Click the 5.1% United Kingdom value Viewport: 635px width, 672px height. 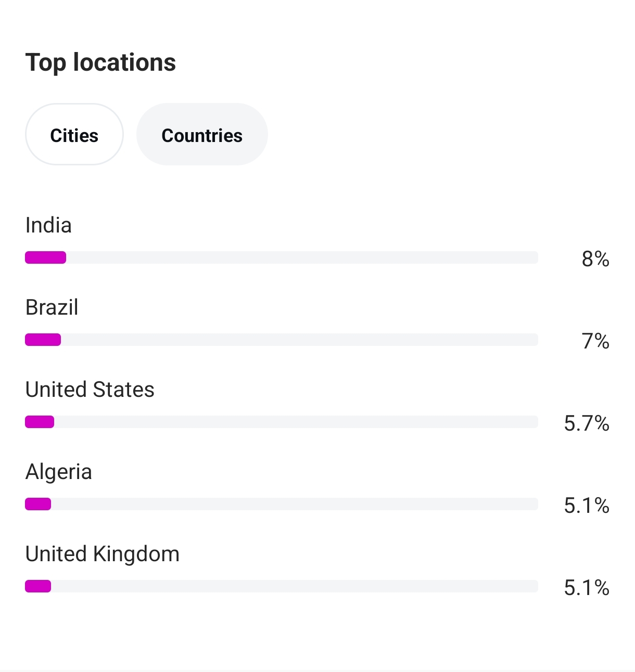point(587,588)
